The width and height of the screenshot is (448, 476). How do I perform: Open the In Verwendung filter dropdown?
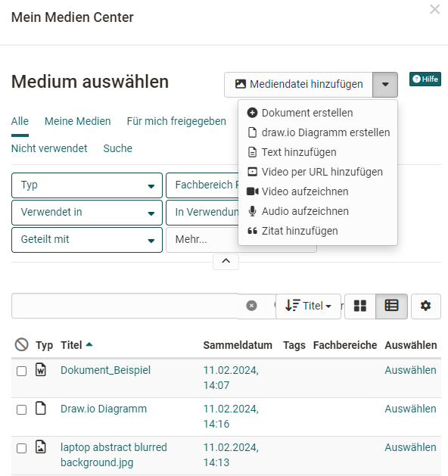[202, 213]
